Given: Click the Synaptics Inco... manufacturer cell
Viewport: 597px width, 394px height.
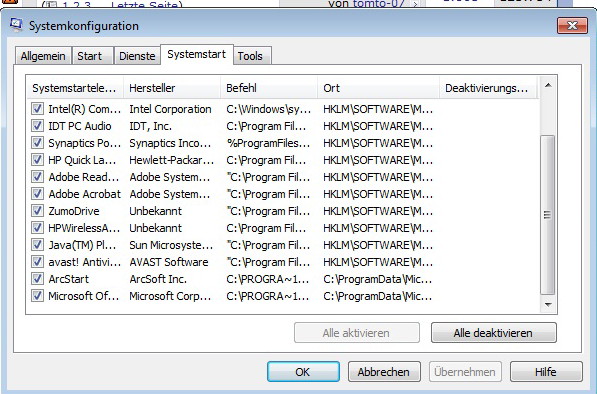Looking at the screenshot, I should [x=170, y=143].
